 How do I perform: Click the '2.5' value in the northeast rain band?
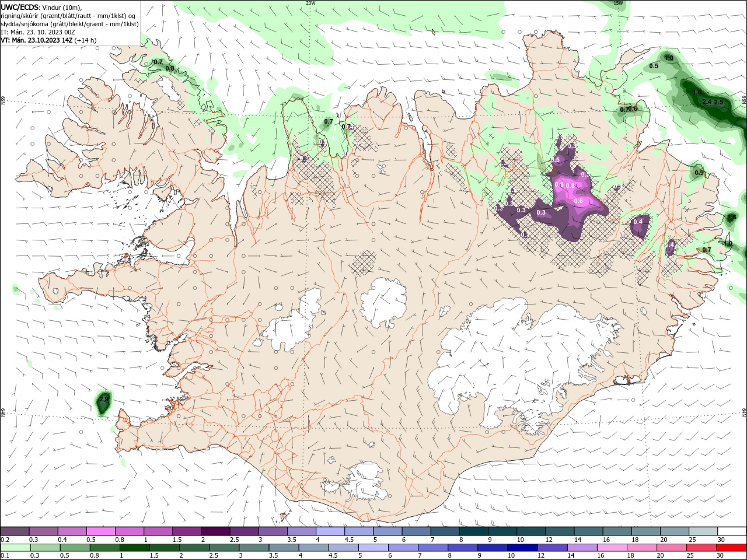pyautogui.click(x=718, y=102)
